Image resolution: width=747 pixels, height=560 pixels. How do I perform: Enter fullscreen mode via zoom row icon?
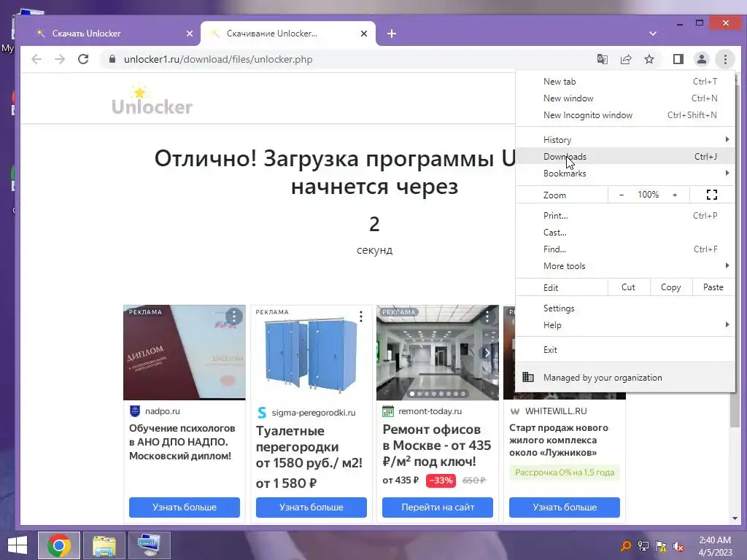[x=712, y=195]
